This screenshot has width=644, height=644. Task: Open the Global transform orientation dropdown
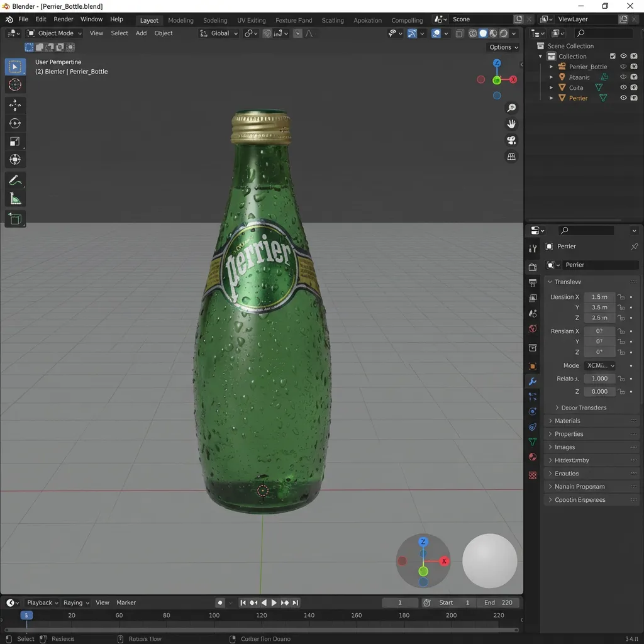tap(218, 33)
